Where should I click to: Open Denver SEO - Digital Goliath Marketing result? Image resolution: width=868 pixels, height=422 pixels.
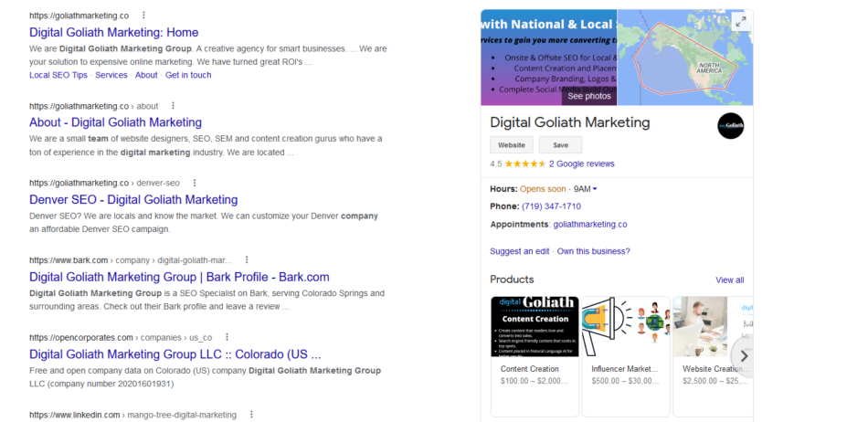133,200
